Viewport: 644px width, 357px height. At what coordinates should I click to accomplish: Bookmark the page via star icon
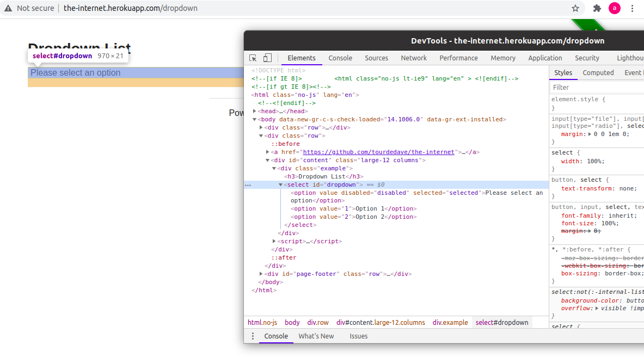coord(575,8)
